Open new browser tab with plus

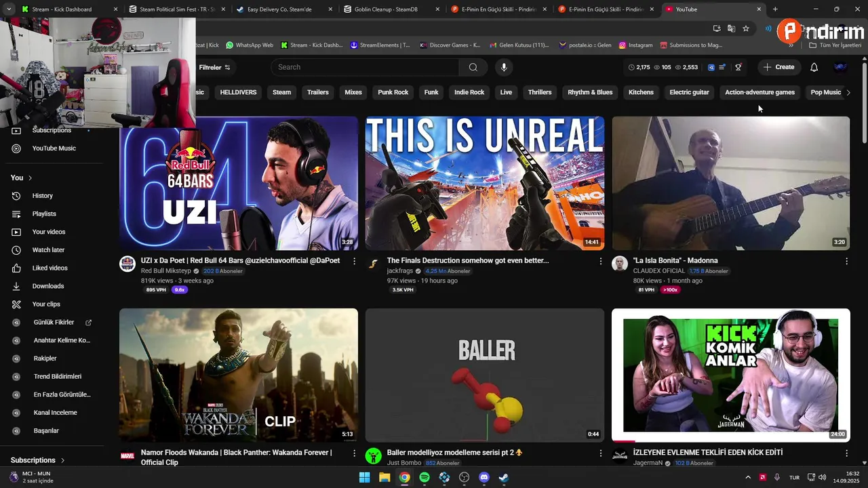tap(775, 9)
